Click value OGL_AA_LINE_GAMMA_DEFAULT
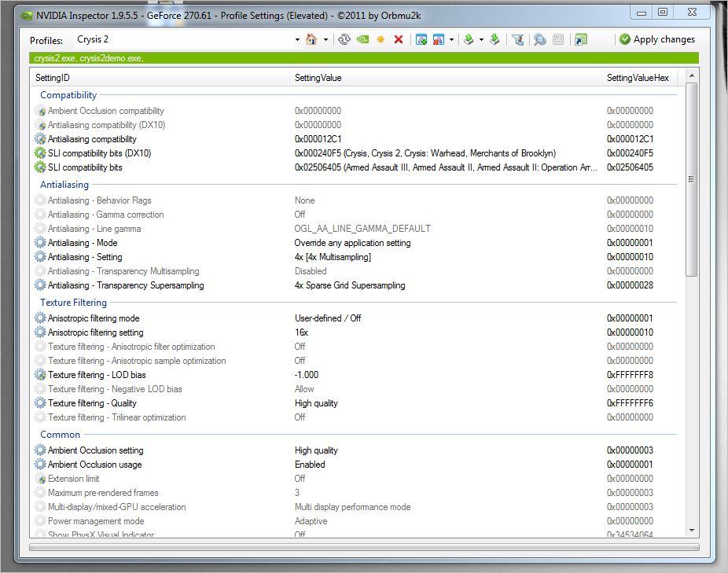 pos(362,229)
